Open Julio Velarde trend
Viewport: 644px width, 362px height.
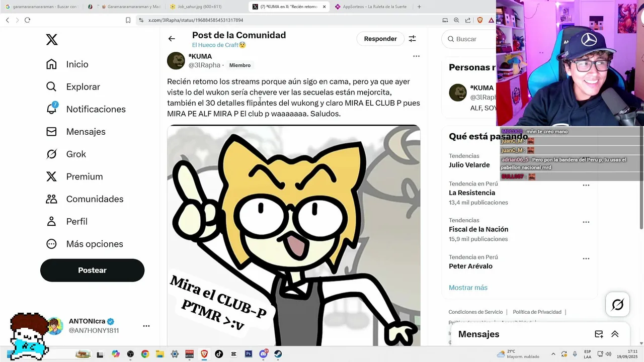coord(469,165)
